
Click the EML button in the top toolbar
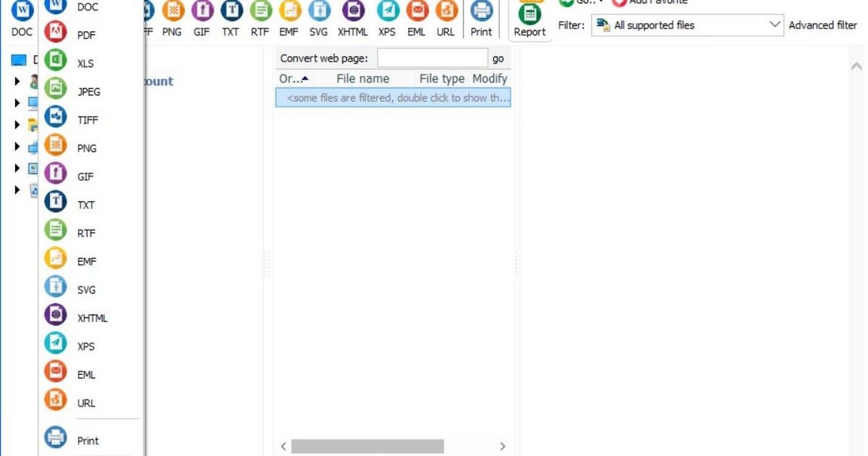(x=417, y=17)
